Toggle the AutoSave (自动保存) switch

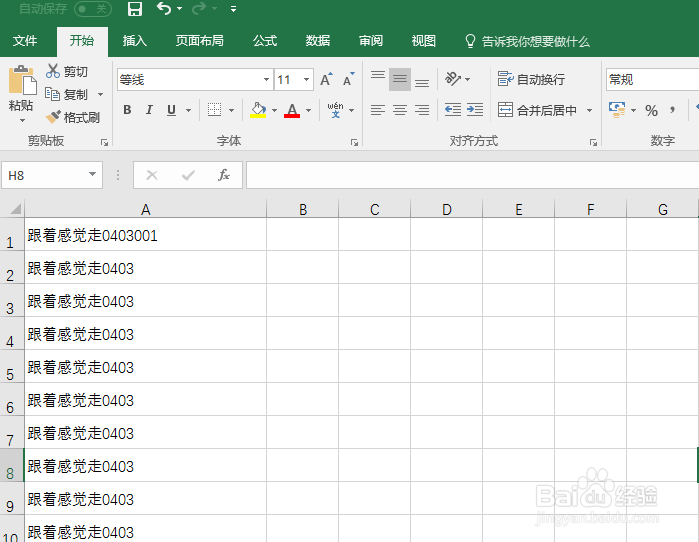(93, 8)
